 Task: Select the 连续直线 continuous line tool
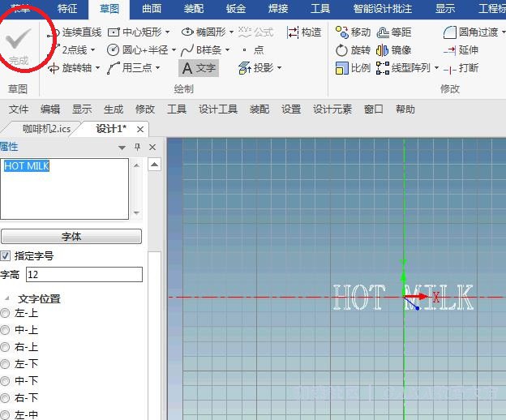point(75,32)
